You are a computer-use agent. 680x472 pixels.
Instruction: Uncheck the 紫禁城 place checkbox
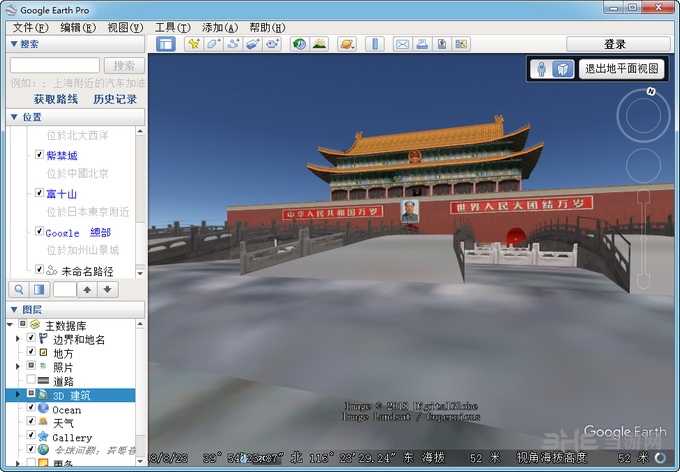(39, 154)
